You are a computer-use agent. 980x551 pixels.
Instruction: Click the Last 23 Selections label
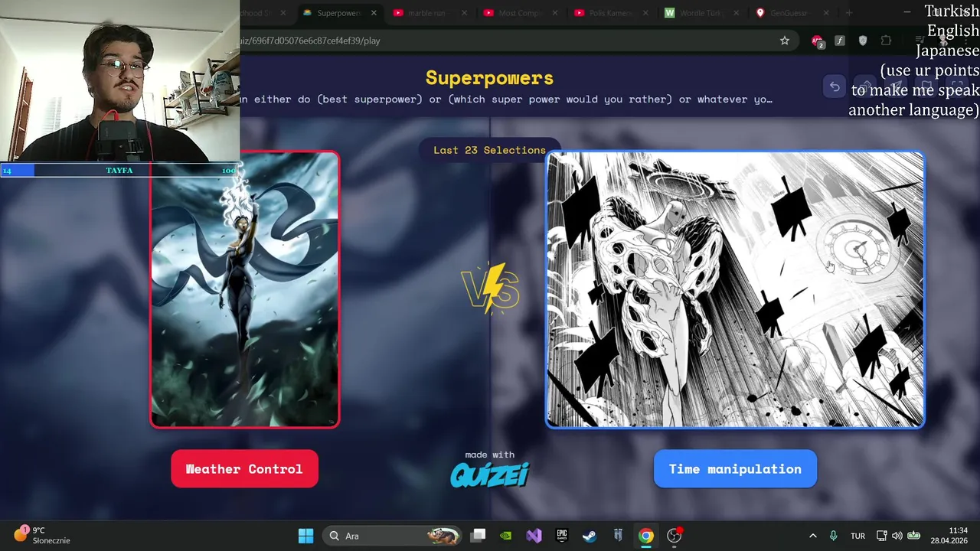[490, 150]
